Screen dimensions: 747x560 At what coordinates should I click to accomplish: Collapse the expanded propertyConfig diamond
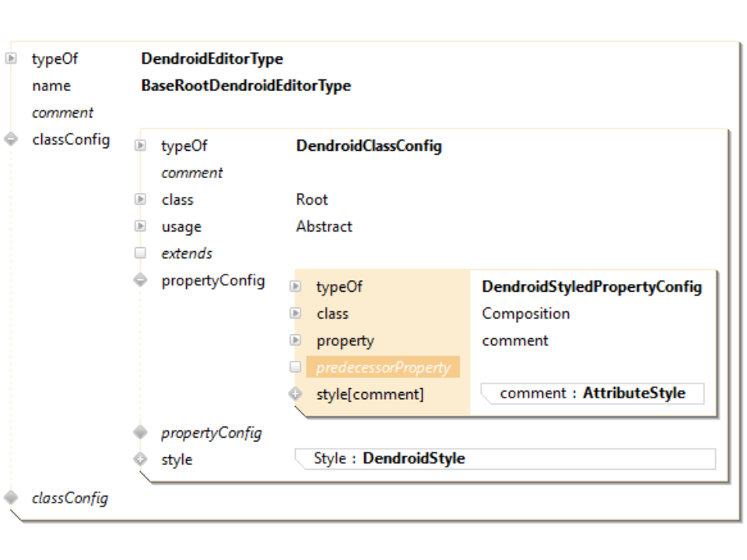tap(140, 280)
